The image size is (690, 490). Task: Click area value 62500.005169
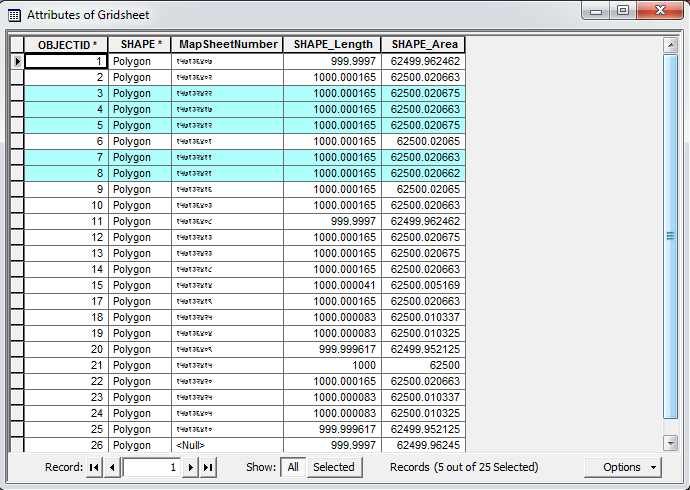(423, 285)
